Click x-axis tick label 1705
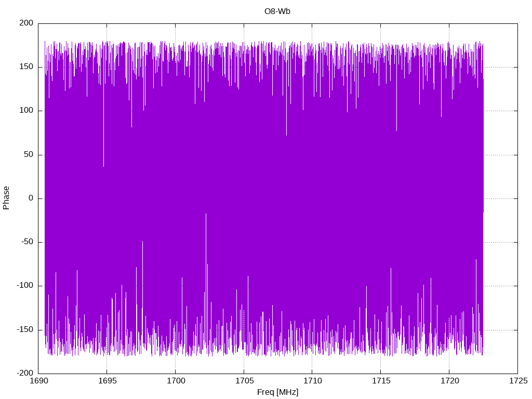The image size is (532, 399). click(x=244, y=381)
